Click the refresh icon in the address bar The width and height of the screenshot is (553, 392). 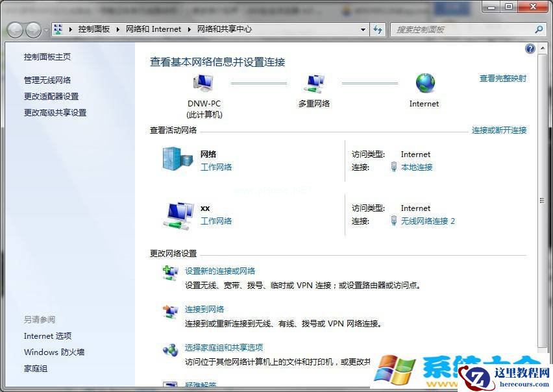point(378,29)
